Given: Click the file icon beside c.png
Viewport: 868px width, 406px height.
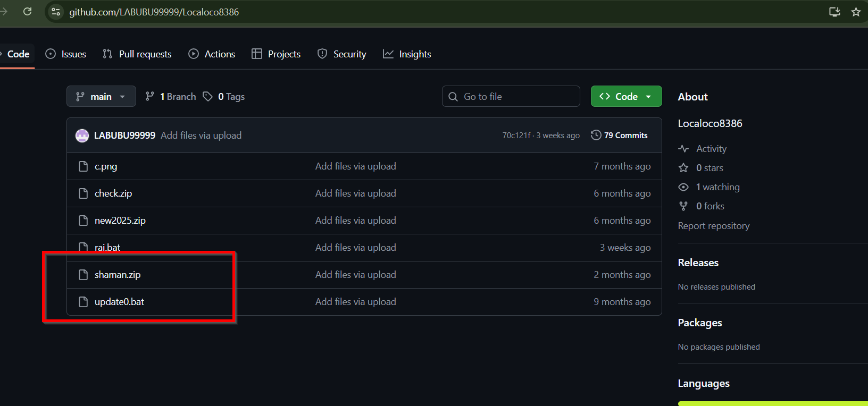Looking at the screenshot, I should (83, 166).
